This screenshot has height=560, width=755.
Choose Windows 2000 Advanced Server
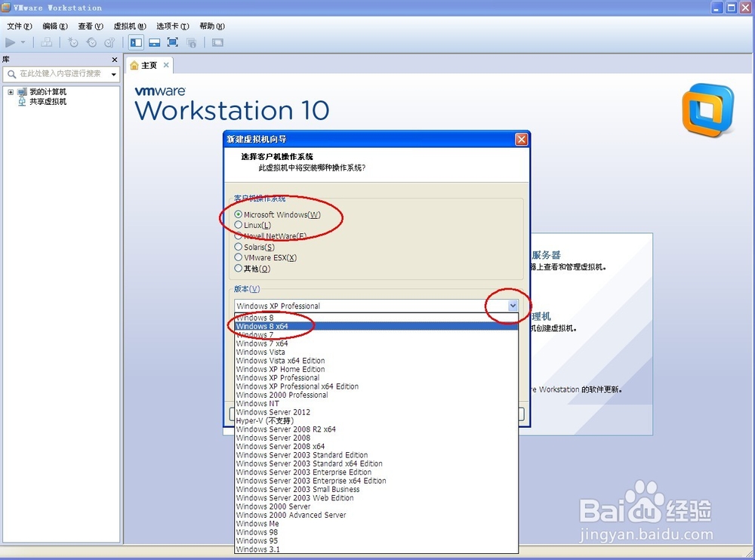click(x=377, y=515)
